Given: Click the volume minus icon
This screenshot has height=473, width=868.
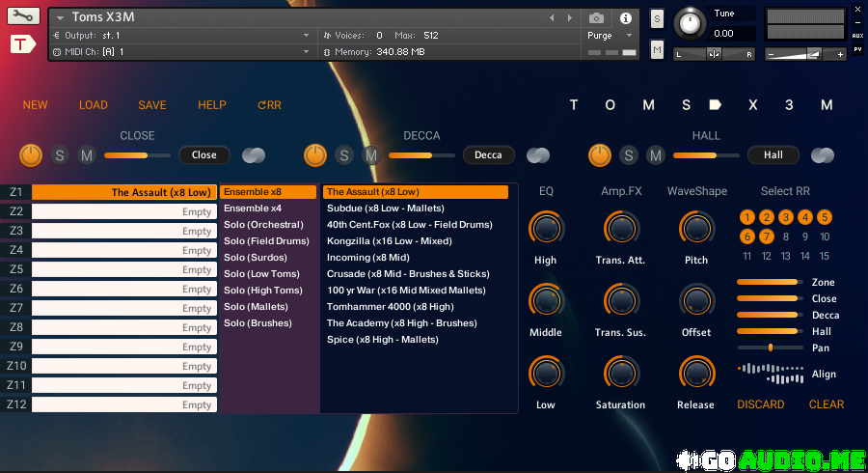Looking at the screenshot, I should tap(771, 54).
